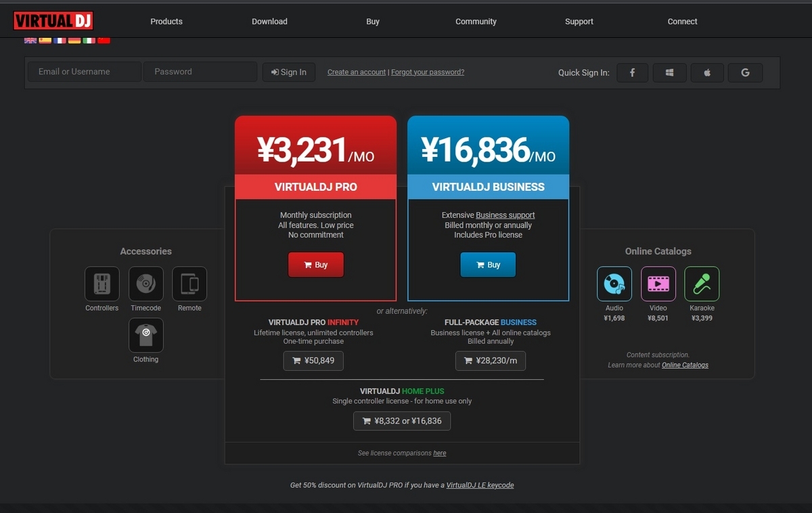
Task: Purchase Pro Infinity for ¥50,849
Action: [313, 361]
